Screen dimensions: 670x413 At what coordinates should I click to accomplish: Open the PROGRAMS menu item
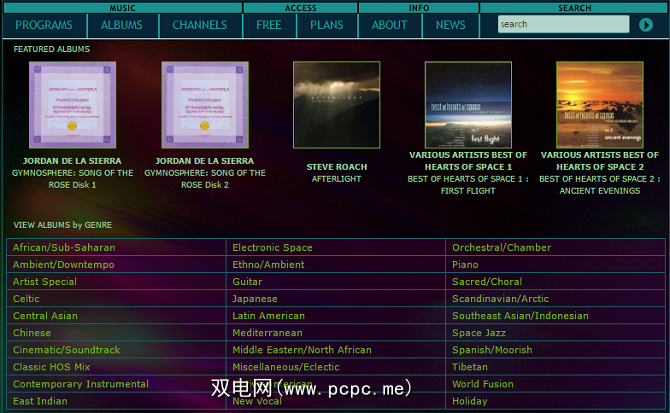(x=44, y=25)
